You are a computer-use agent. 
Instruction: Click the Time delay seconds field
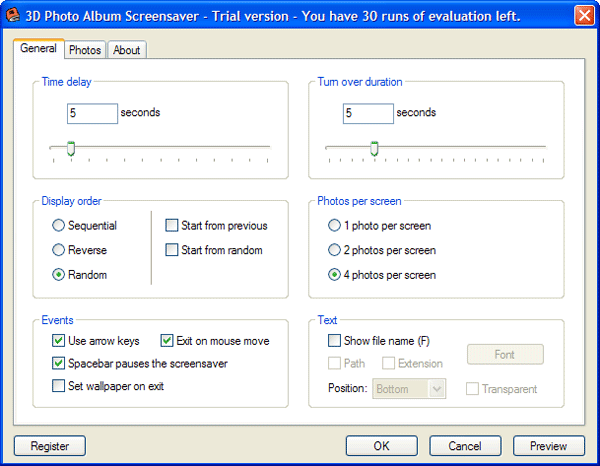click(92, 113)
